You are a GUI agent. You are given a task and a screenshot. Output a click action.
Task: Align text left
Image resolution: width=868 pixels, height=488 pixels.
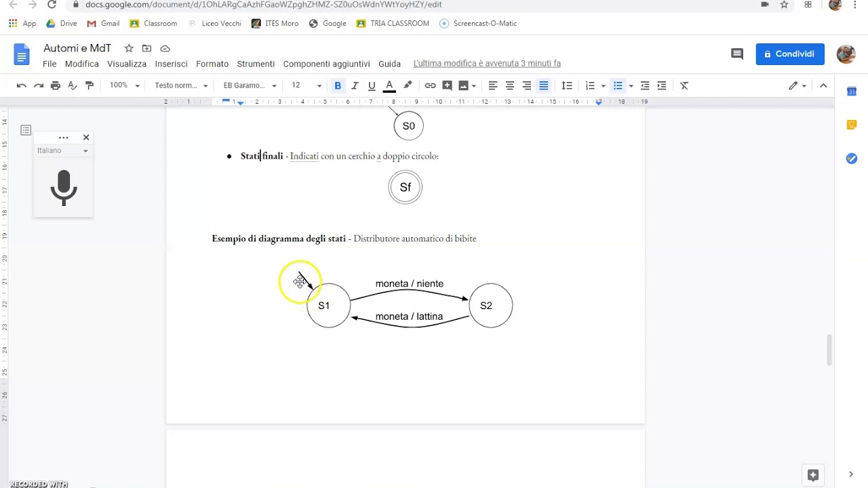[x=493, y=85]
